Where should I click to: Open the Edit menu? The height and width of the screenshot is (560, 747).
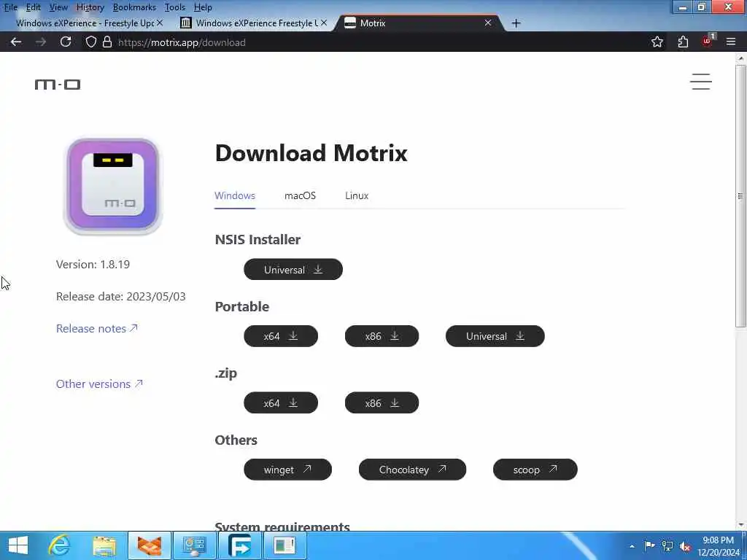tap(33, 7)
